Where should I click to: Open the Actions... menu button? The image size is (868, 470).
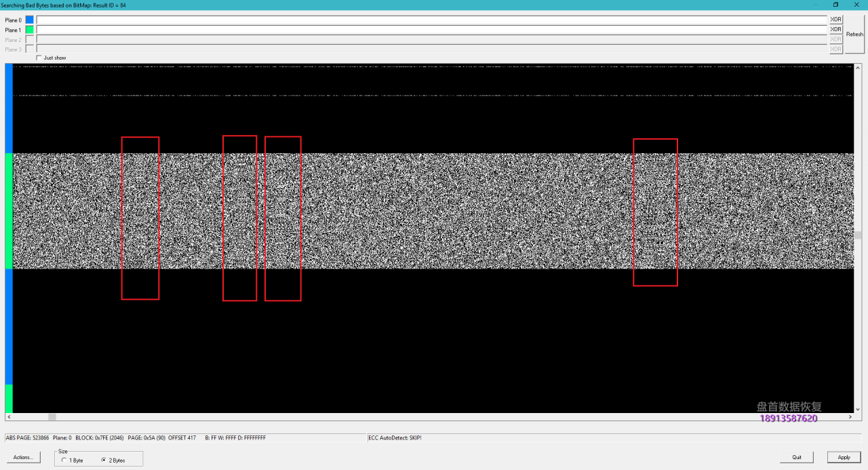pyautogui.click(x=23, y=457)
